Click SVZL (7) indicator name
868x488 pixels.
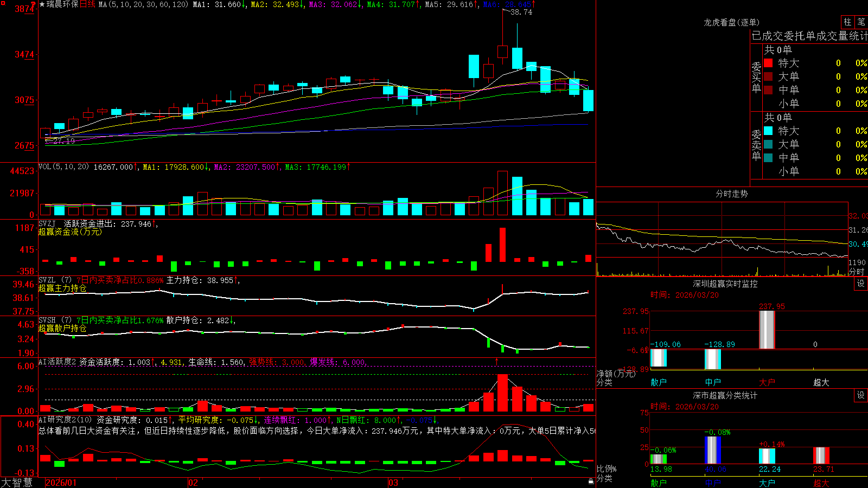pos(55,280)
